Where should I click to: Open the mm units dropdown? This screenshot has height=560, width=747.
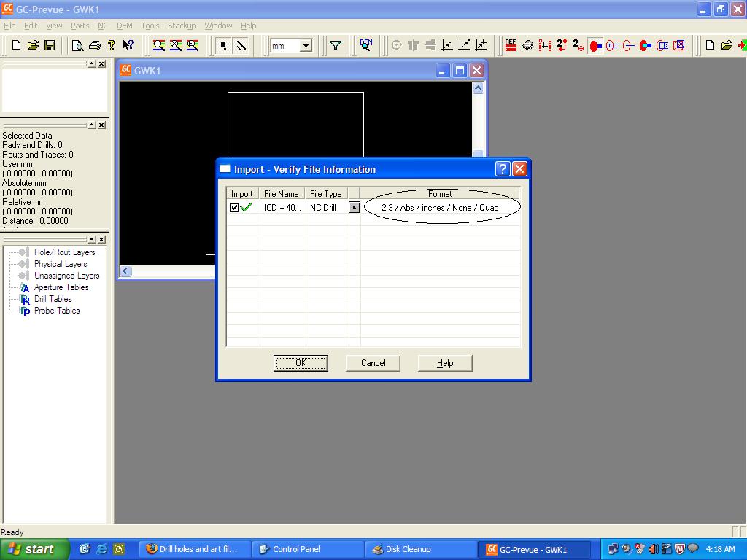[x=306, y=46]
